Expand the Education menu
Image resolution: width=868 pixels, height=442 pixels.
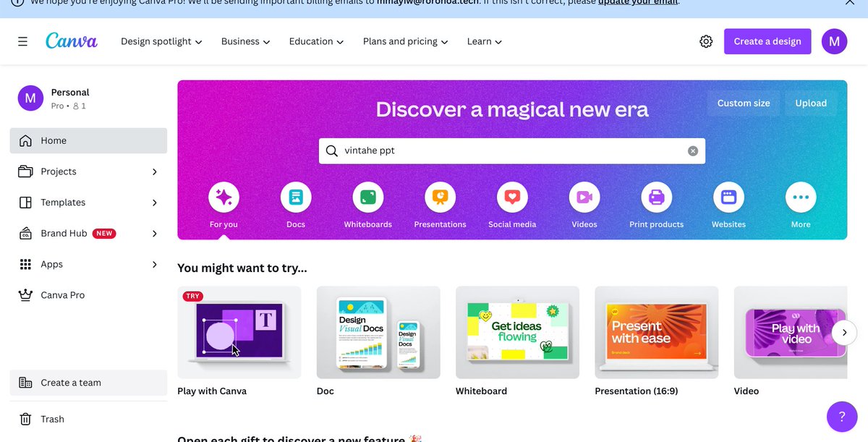tap(316, 41)
